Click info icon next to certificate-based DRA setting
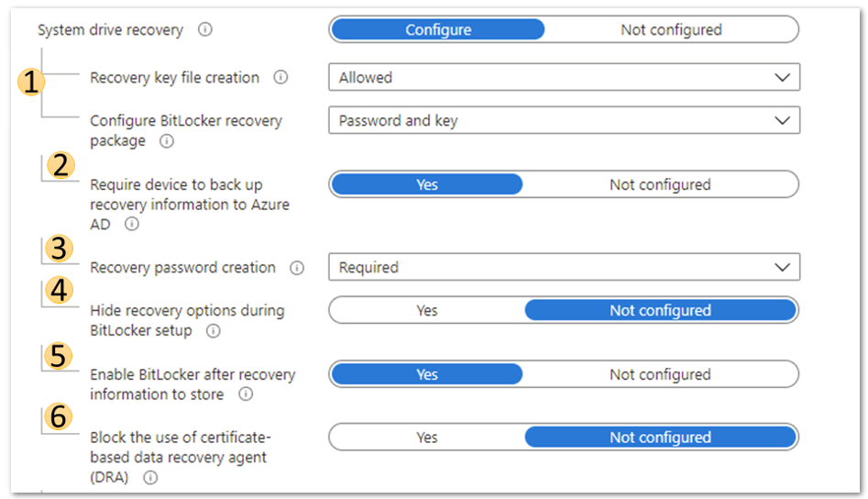Screen dimensions: 868x499 click(150, 477)
